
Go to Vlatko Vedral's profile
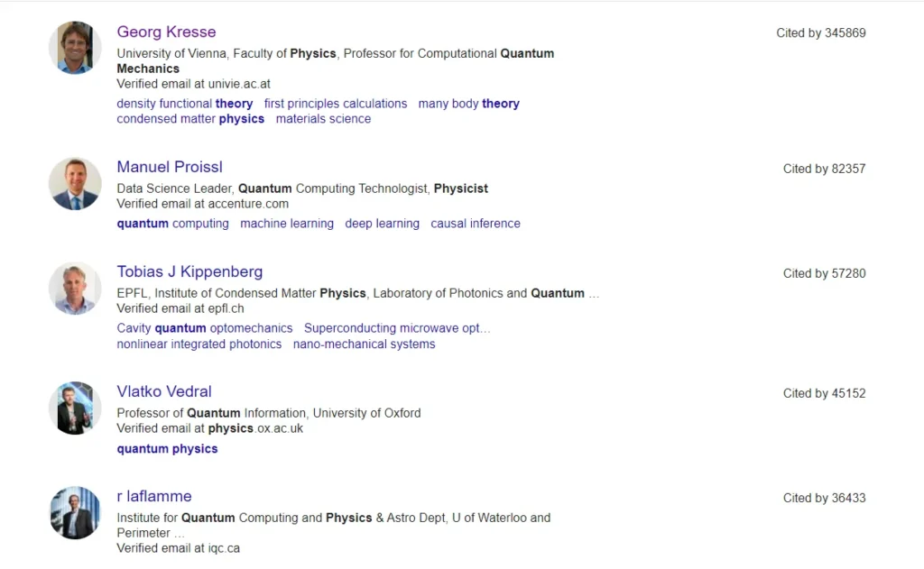point(164,391)
